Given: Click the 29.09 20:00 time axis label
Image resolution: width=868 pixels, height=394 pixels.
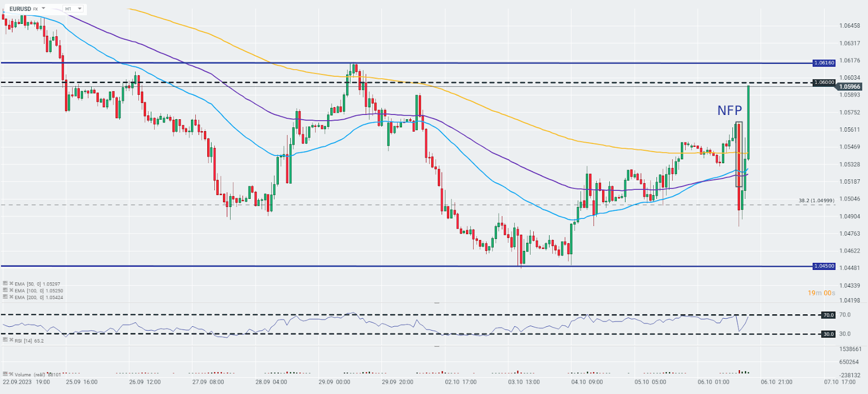Looking at the screenshot, I should coord(398,382).
